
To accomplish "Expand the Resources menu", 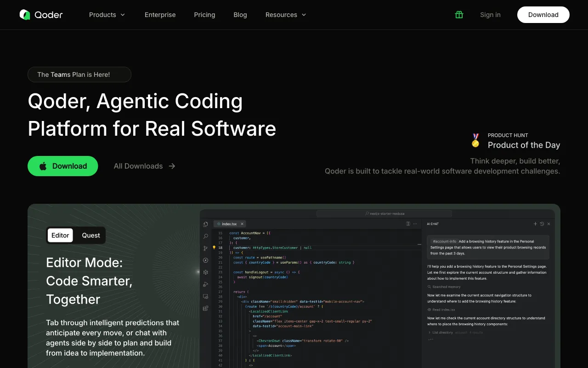I will tap(286, 15).
